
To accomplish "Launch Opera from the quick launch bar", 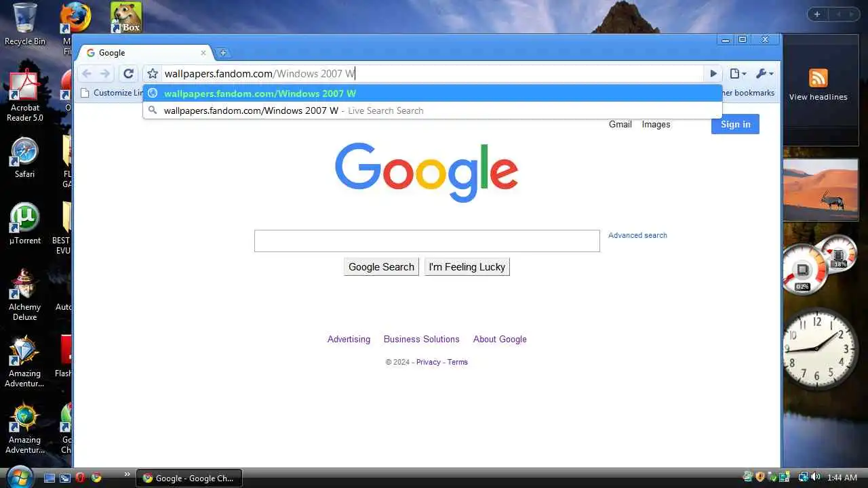I will point(80,478).
